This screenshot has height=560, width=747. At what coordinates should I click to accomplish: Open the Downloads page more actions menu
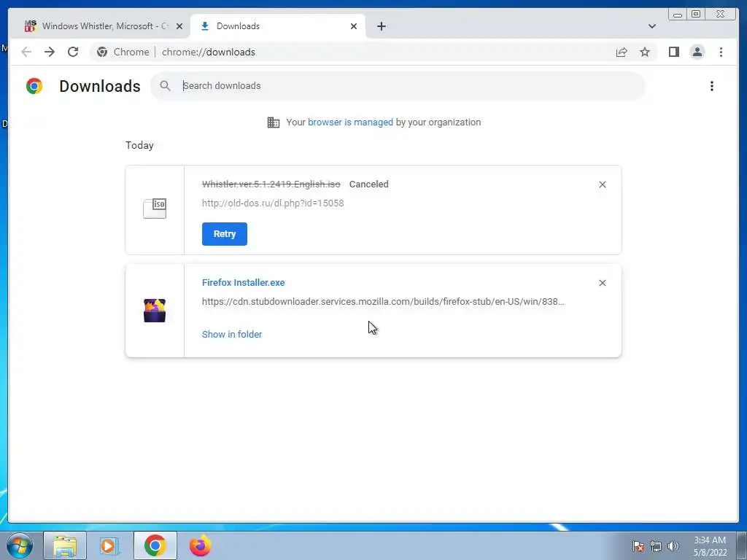click(x=712, y=86)
